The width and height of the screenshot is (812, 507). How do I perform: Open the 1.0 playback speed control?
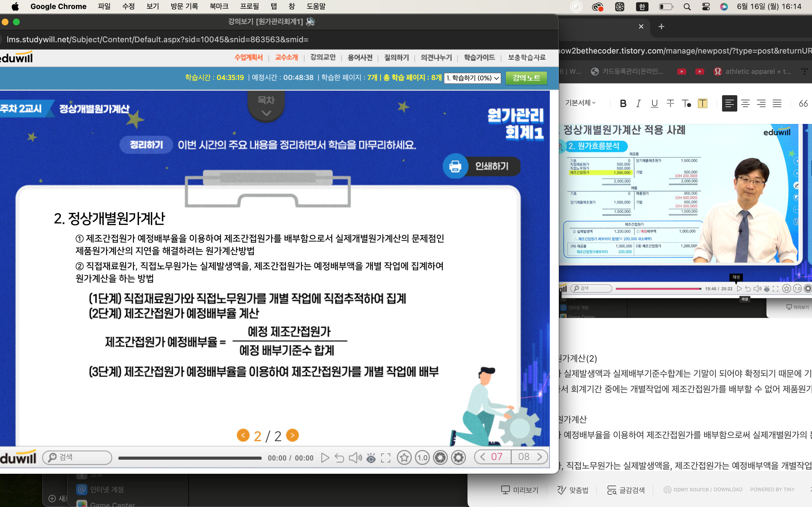tap(422, 458)
